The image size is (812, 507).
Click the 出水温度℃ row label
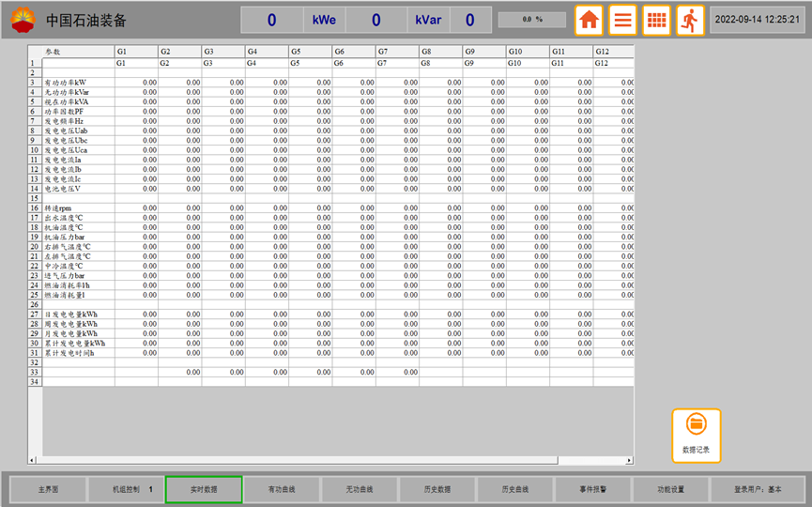(64, 218)
